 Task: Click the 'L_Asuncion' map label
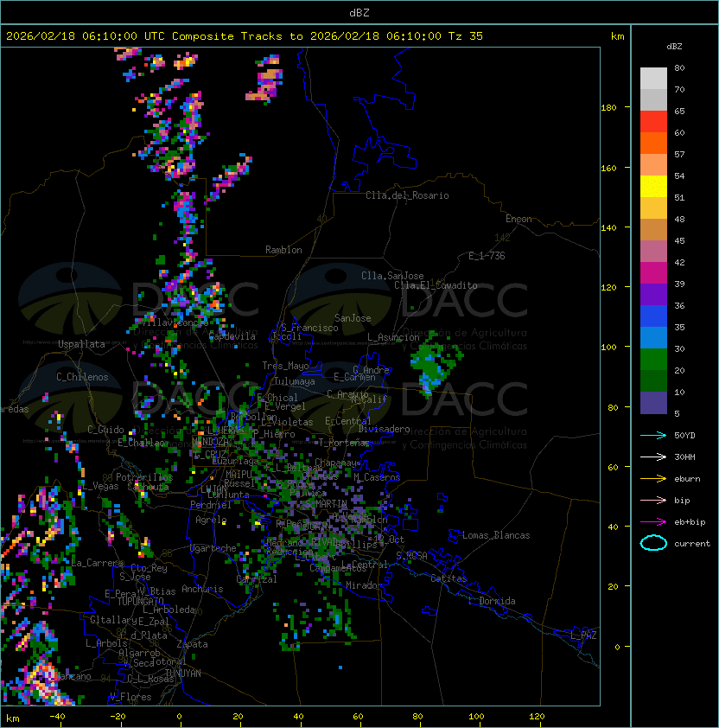(393, 337)
